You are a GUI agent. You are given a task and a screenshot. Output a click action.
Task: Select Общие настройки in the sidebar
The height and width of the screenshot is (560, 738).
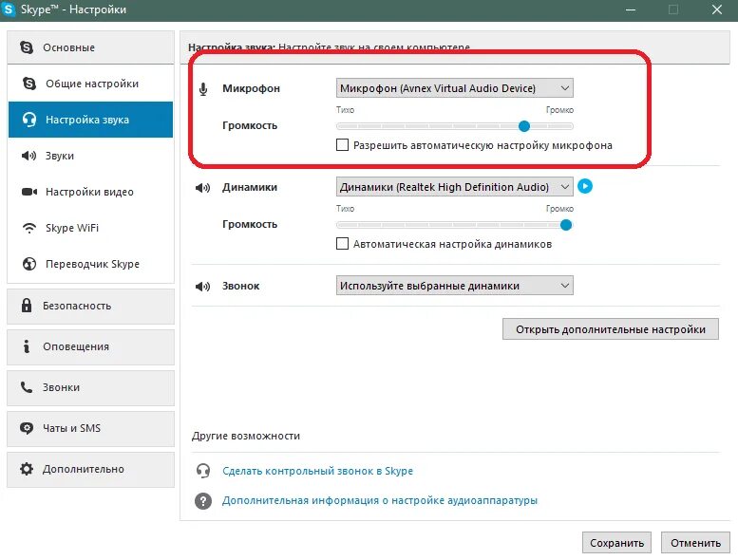tap(91, 84)
